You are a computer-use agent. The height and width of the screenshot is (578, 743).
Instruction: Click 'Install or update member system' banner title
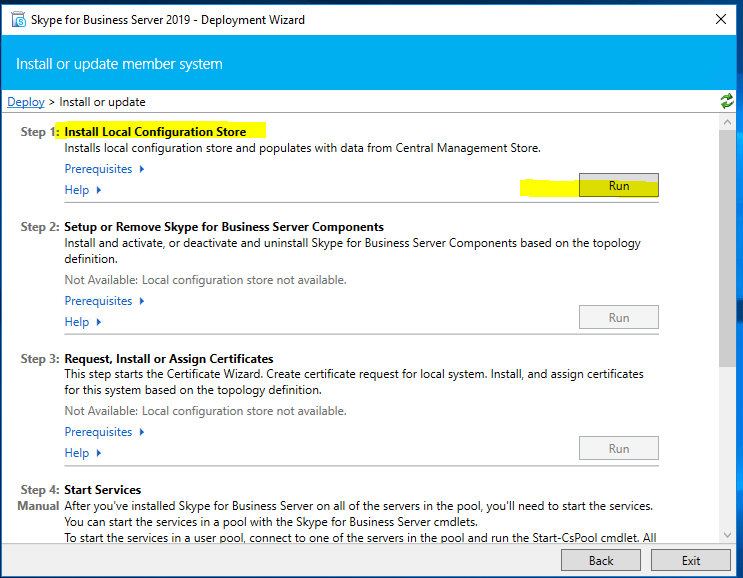click(119, 64)
